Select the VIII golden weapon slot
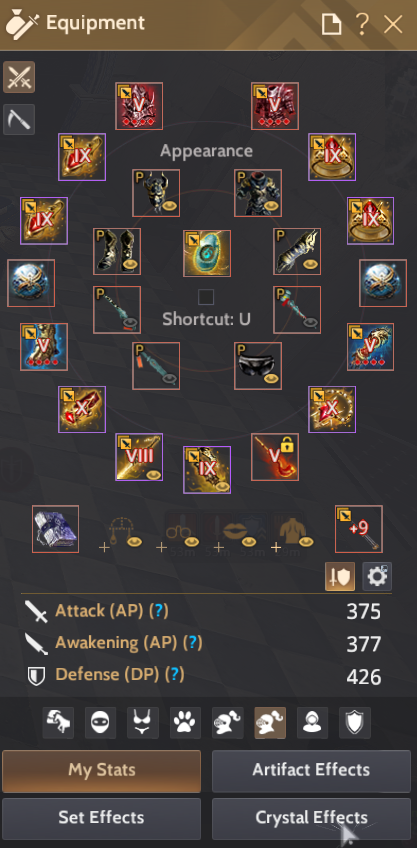 [139, 456]
